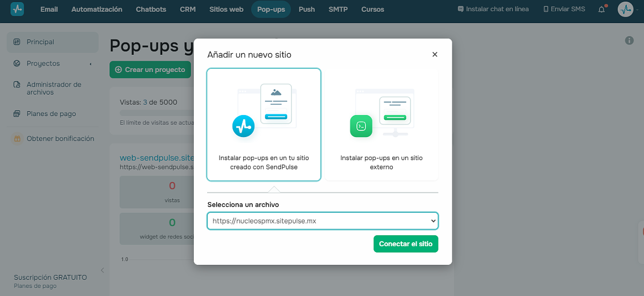This screenshot has width=644, height=296.
Task: Click the Vistas usage progress bar
Action: 156,113
